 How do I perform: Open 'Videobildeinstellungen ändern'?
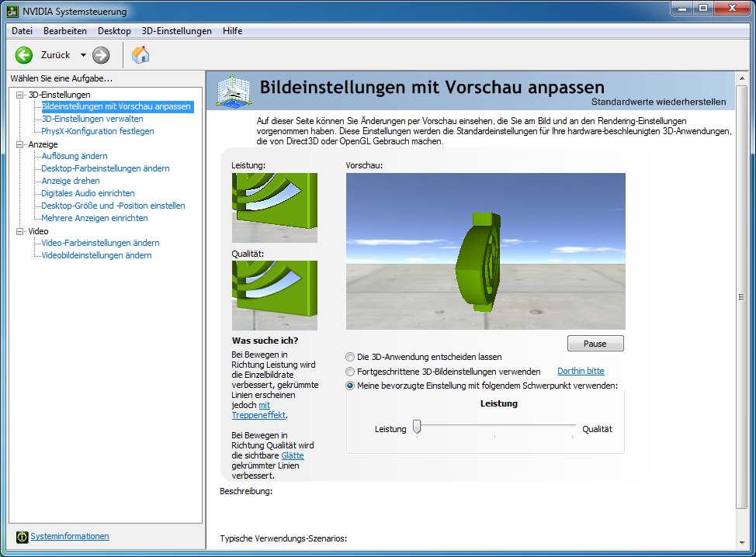96,255
